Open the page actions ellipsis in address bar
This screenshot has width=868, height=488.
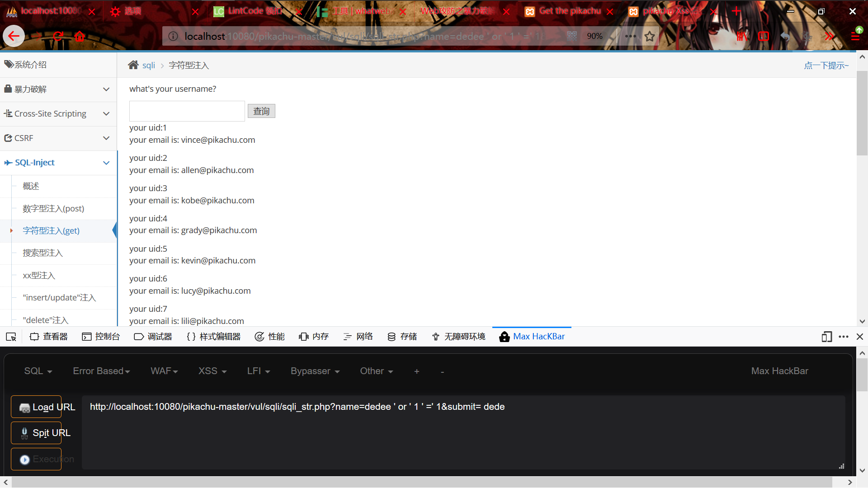tap(630, 36)
